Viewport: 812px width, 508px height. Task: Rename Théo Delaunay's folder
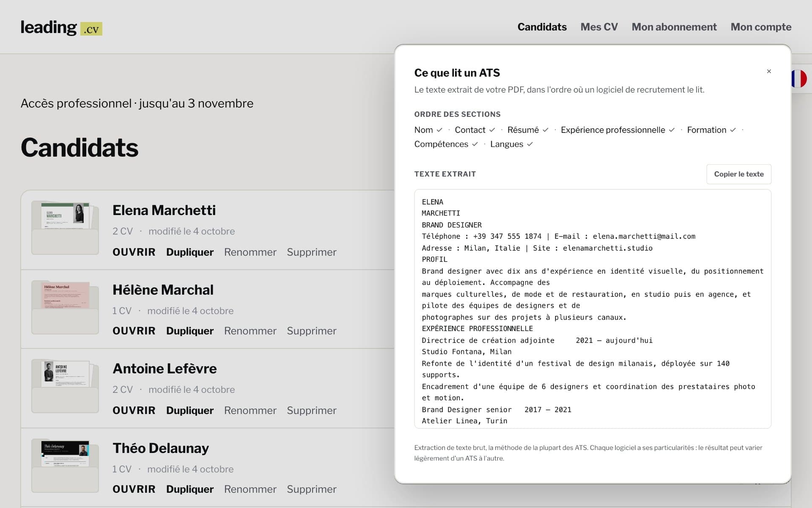point(250,489)
